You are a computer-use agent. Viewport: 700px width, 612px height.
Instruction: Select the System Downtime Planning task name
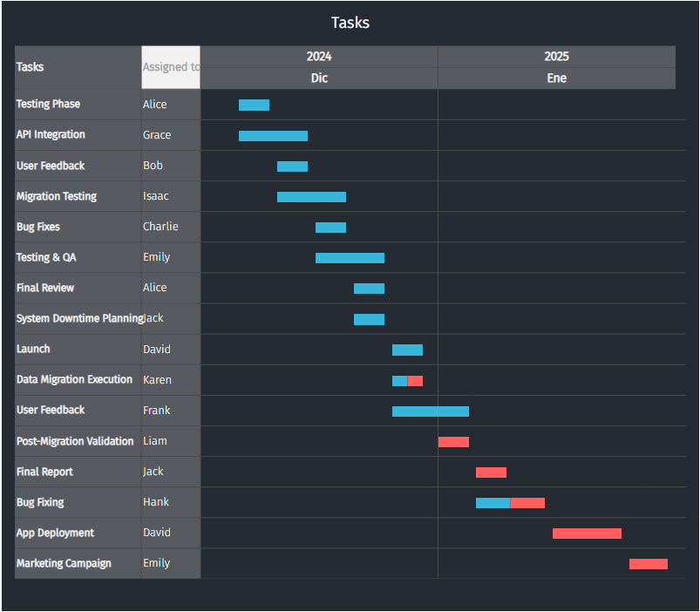79,318
